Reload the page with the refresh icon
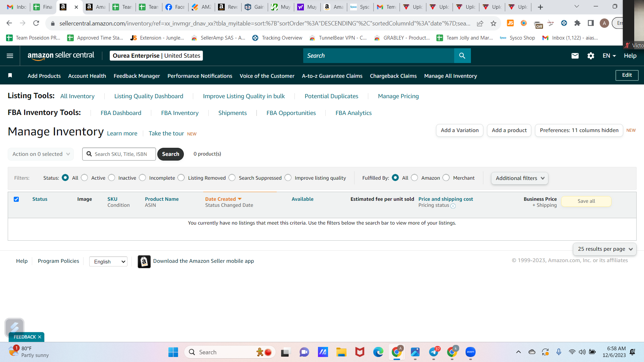644x362 pixels. (x=36, y=23)
